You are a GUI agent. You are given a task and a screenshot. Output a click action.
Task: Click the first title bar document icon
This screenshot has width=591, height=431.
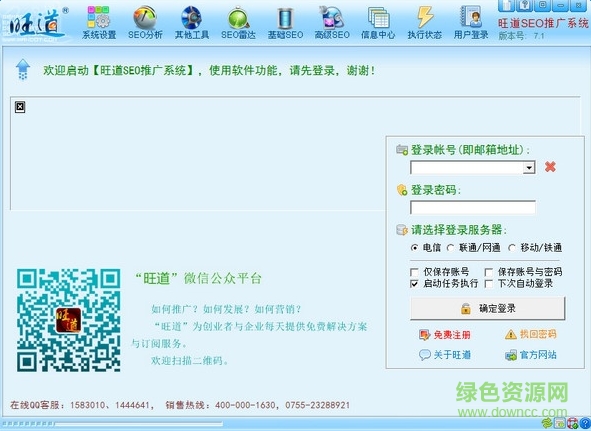(x=507, y=5)
